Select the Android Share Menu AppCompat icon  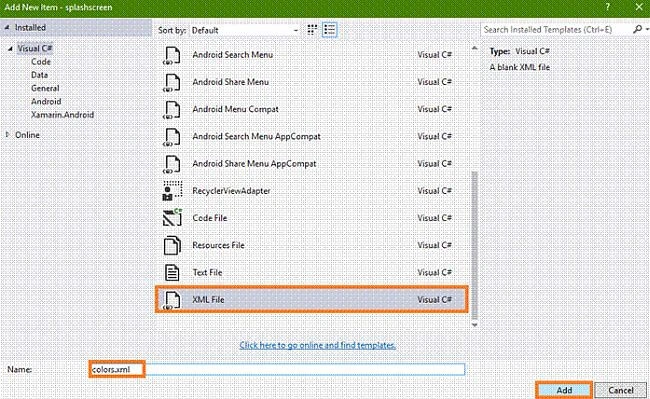click(x=172, y=164)
